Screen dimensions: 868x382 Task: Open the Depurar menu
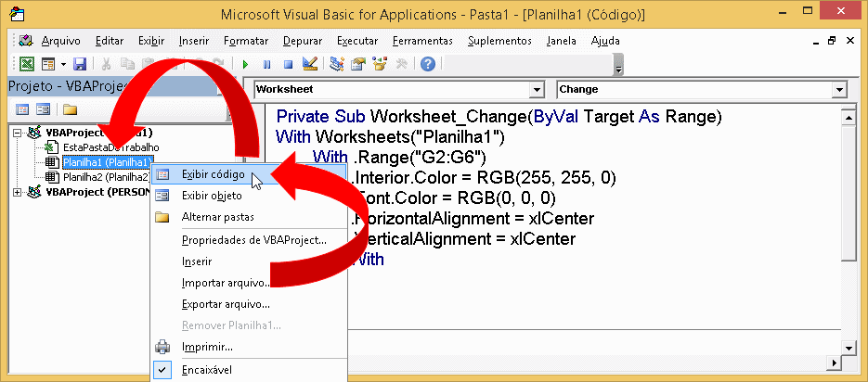(303, 41)
